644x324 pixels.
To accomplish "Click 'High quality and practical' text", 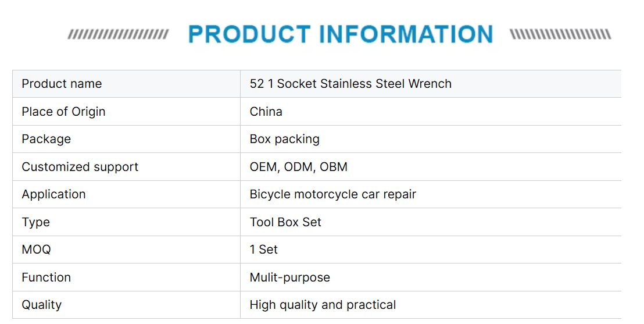I will [x=323, y=305].
